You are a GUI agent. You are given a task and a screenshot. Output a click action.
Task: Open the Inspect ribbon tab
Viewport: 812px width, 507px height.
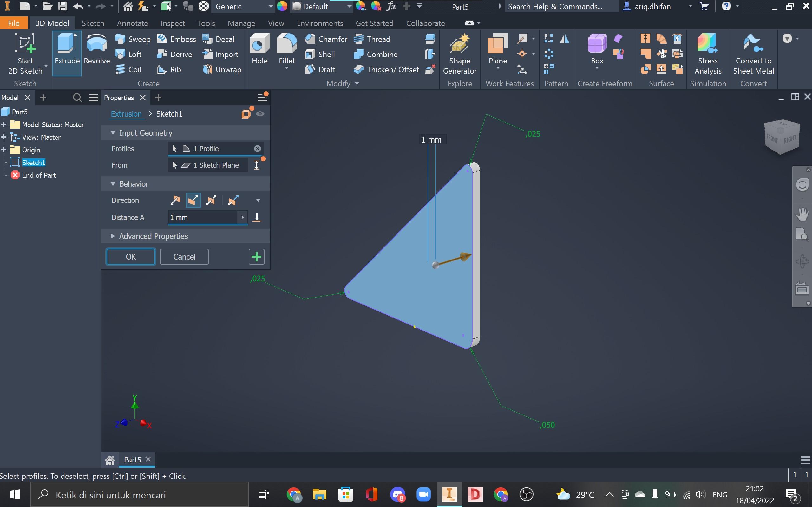173,23
